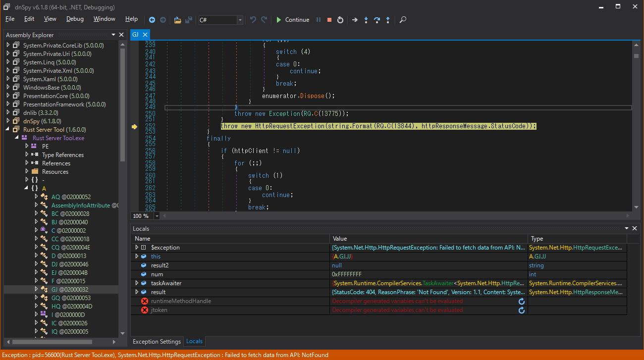Click the Restart debugging icon
644x360 pixels.
tap(340, 20)
